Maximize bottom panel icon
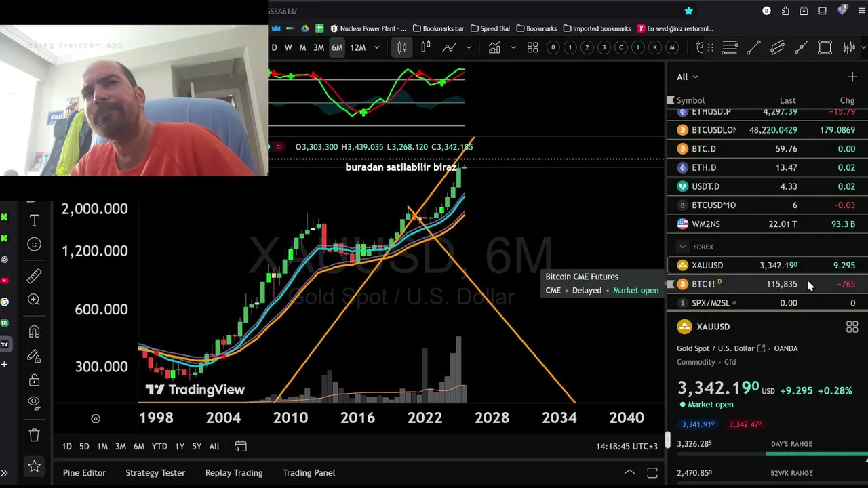 tap(652, 473)
